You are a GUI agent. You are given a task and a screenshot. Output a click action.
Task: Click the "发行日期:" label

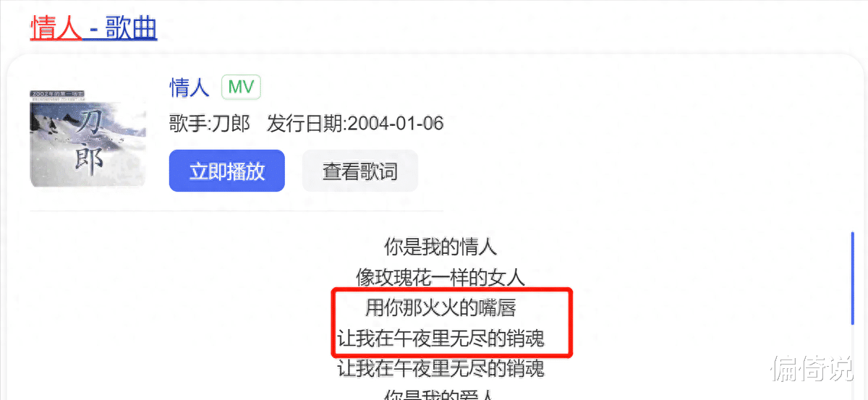pyautogui.click(x=307, y=124)
